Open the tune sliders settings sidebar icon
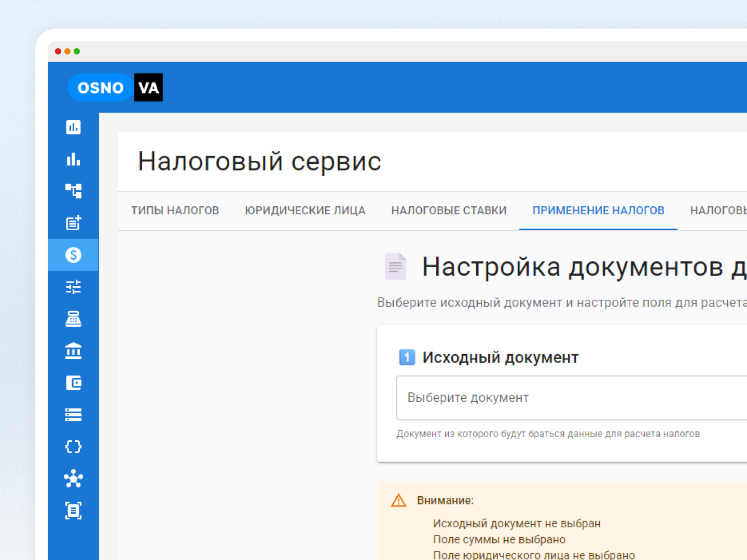747x560 pixels. tap(73, 287)
